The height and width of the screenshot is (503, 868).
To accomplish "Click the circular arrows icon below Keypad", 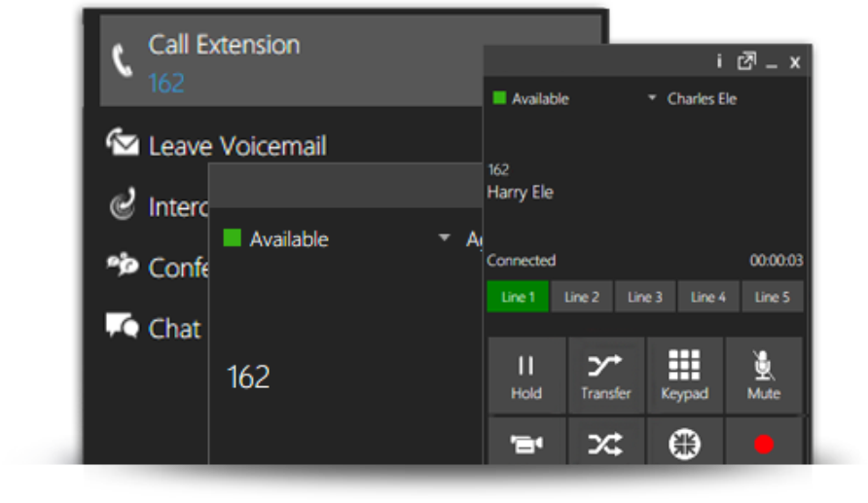I will (684, 444).
